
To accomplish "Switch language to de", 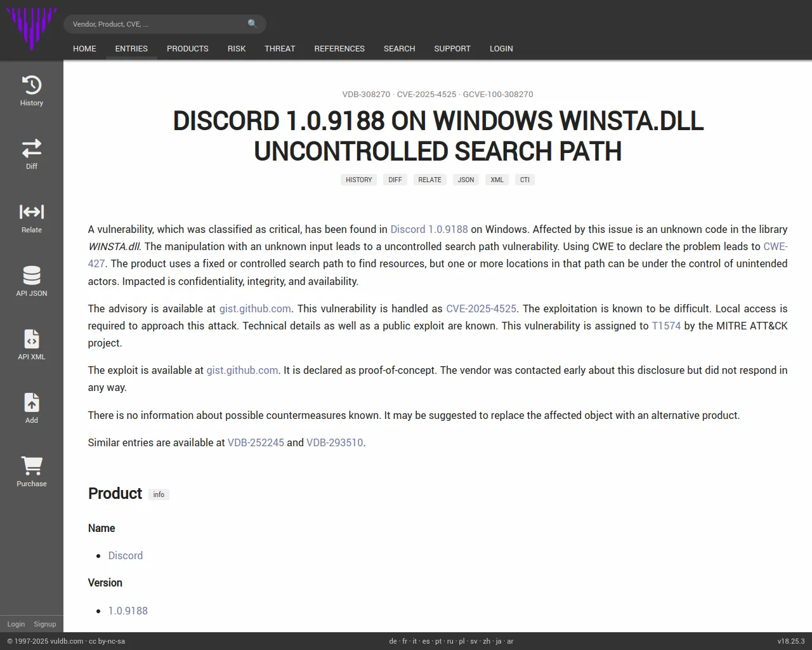I will click(x=393, y=641).
